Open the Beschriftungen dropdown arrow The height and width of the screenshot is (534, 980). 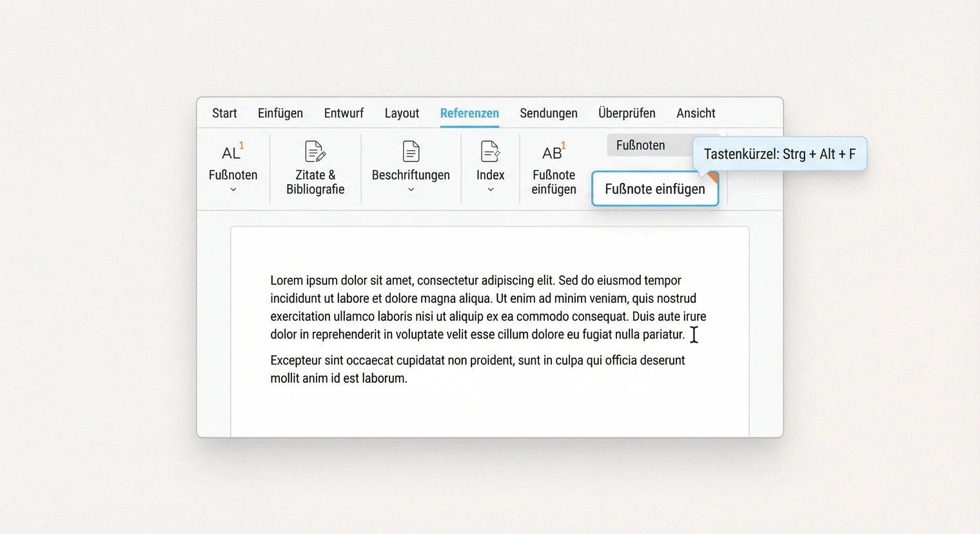[x=411, y=190]
